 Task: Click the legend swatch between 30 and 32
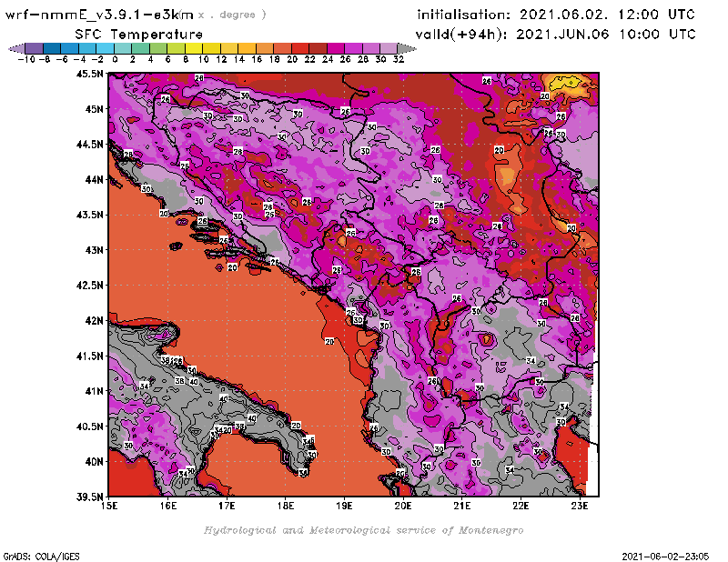pos(389,48)
